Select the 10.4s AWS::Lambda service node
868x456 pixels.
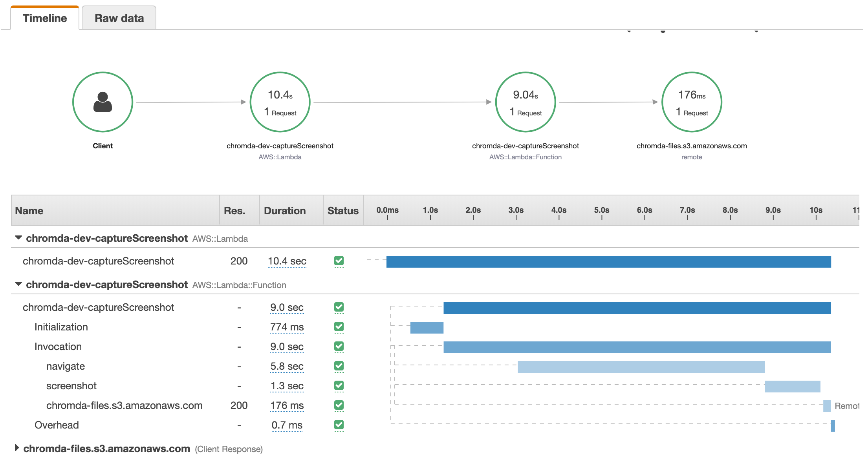[x=280, y=102]
